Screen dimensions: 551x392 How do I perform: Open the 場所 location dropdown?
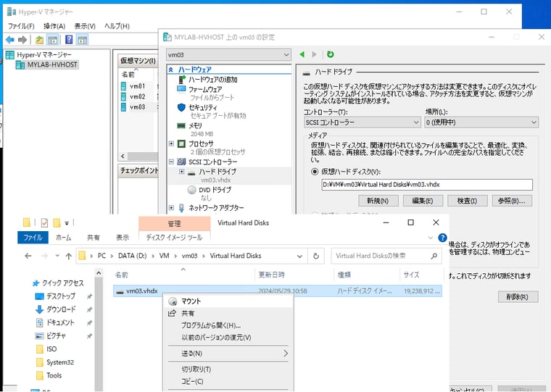pyautogui.click(x=481, y=122)
